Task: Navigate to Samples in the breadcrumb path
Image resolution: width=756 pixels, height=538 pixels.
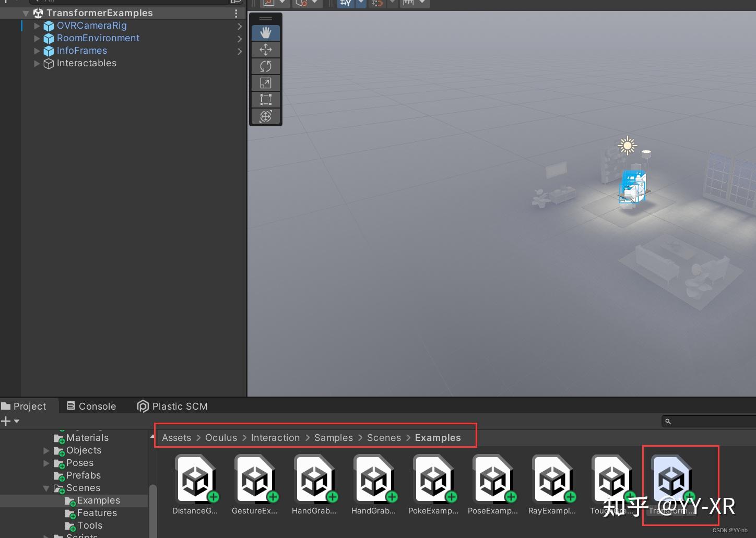Action: [x=333, y=437]
